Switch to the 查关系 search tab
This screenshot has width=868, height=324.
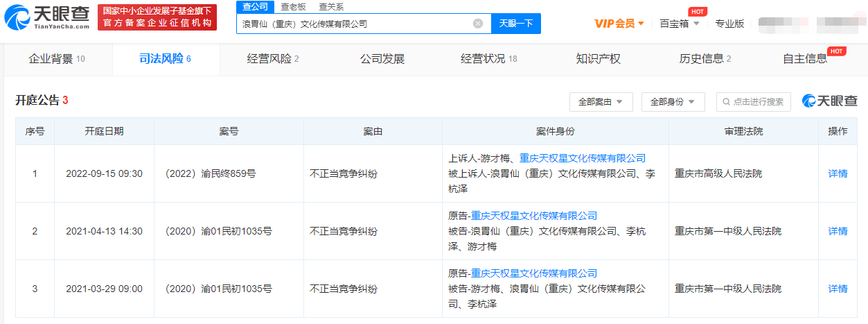click(x=331, y=6)
